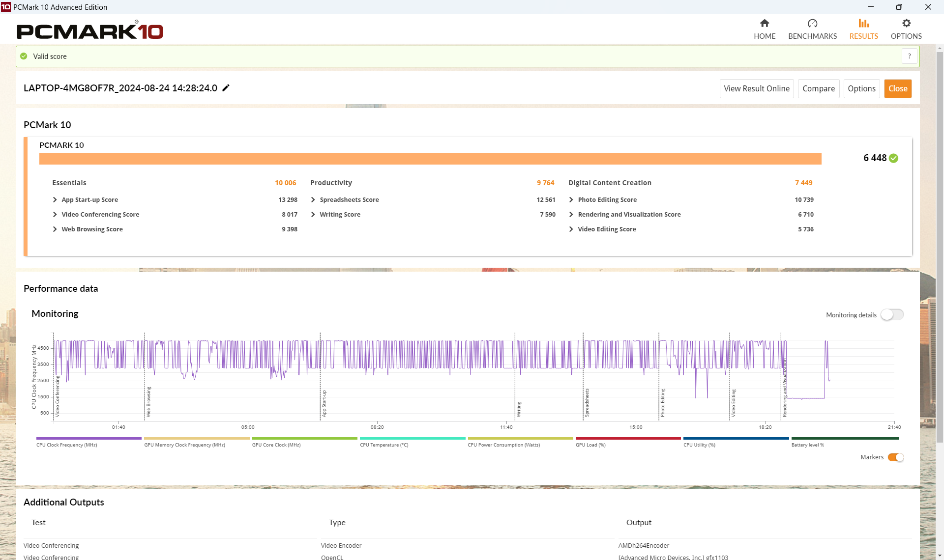Click the pencil icon to rename result
The height and width of the screenshot is (560, 944).
tap(226, 88)
